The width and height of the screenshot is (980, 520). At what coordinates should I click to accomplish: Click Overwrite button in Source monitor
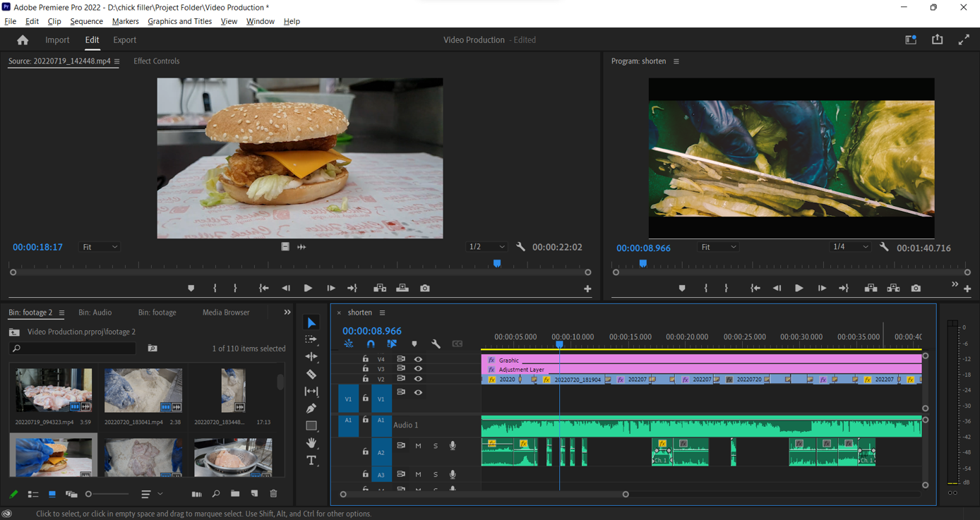(x=402, y=288)
